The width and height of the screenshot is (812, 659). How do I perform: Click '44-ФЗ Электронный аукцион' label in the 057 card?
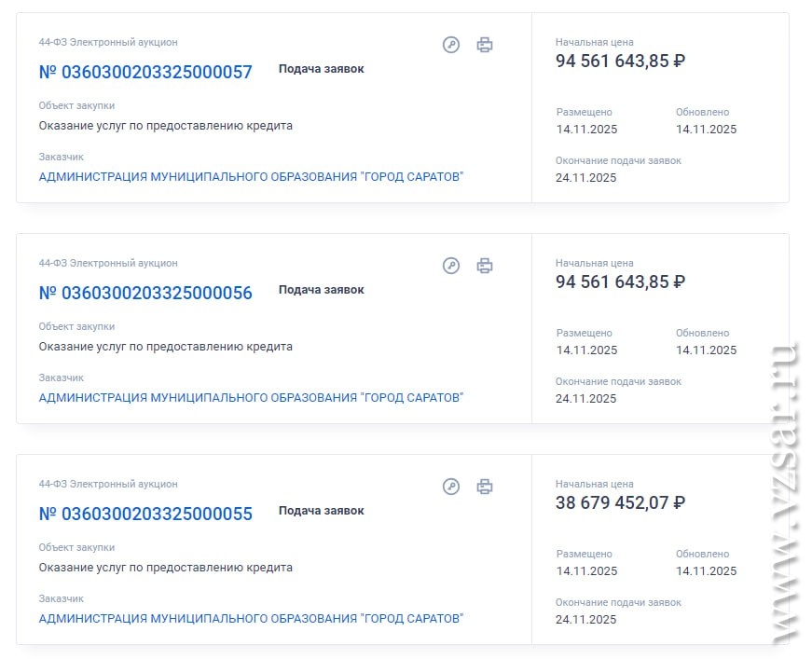click(108, 43)
